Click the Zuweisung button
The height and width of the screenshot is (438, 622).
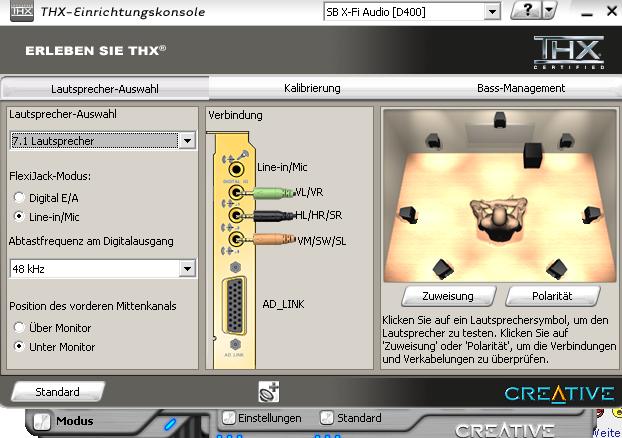pos(448,296)
